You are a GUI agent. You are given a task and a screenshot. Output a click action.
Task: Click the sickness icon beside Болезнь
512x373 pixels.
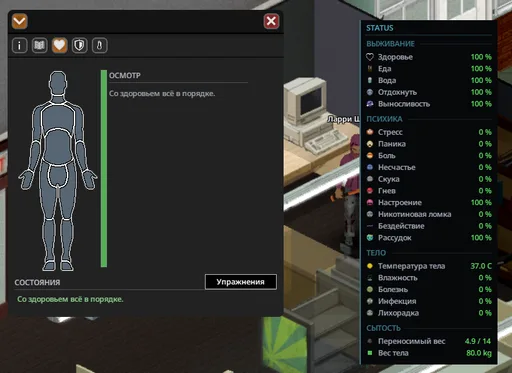coord(370,289)
